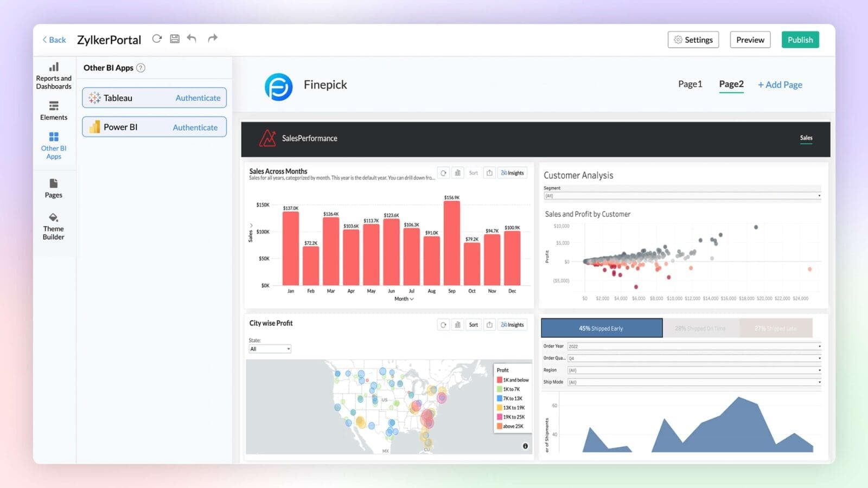Expand the Sales axis chevron

(x=251, y=225)
